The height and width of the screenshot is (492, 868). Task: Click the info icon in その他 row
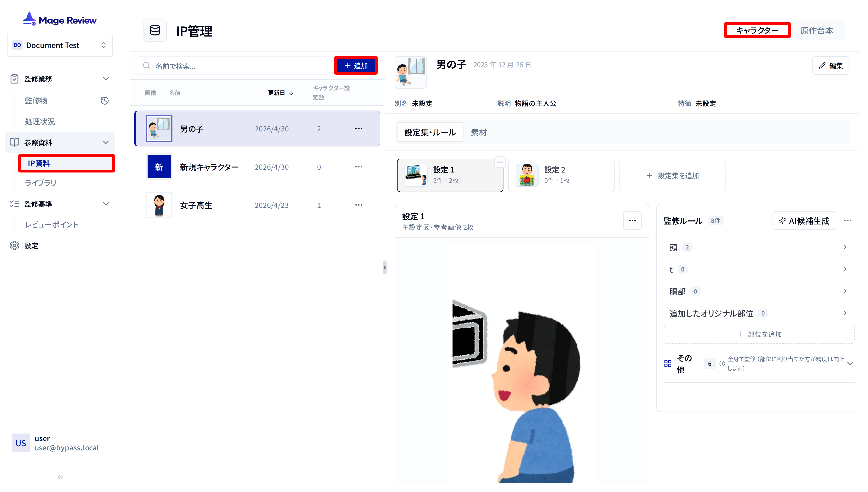click(x=722, y=364)
